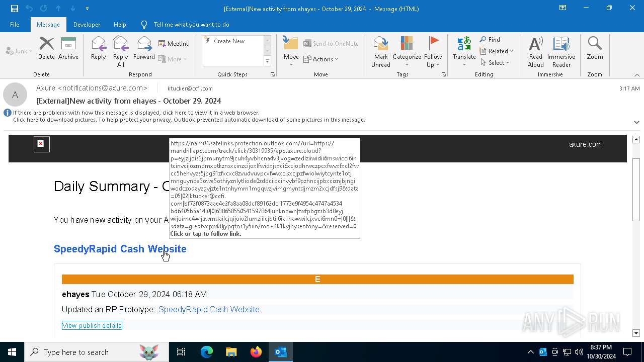This screenshot has width=644, height=362.
Task: Open the Translate menu
Action: click(x=464, y=52)
